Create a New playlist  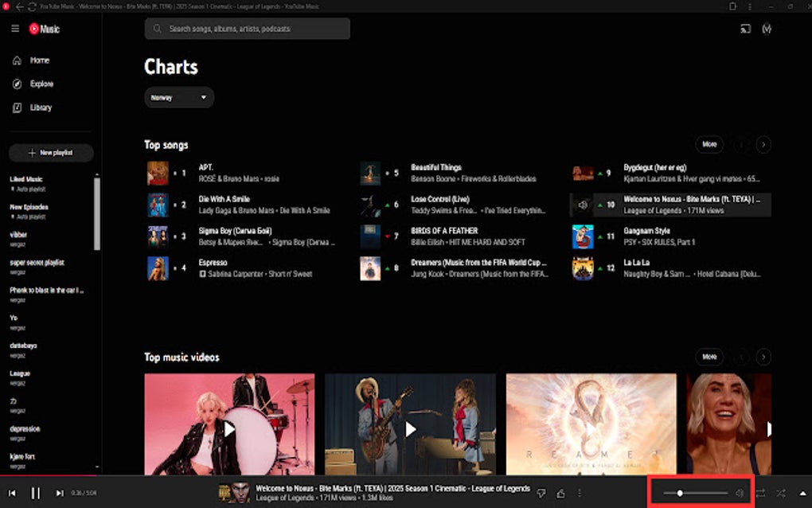point(51,153)
